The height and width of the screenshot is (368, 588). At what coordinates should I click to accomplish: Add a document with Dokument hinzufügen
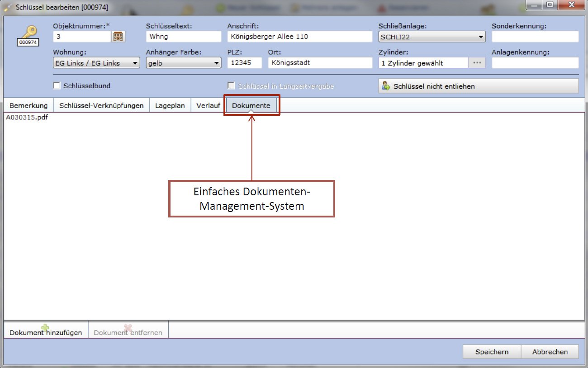coord(46,330)
